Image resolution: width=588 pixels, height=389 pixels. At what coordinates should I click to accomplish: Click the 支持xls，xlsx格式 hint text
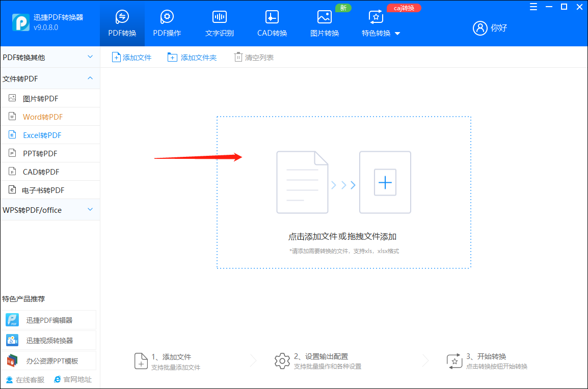click(x=376, y=251)
